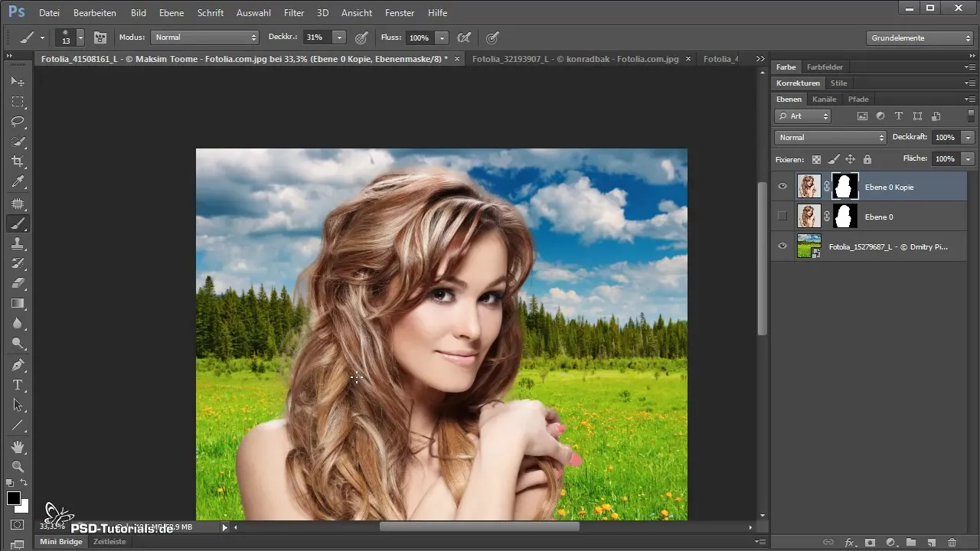This screenshot has height=551, width=980.
Task: Filter layers by adjustment layer type
Action: [880, 116]
